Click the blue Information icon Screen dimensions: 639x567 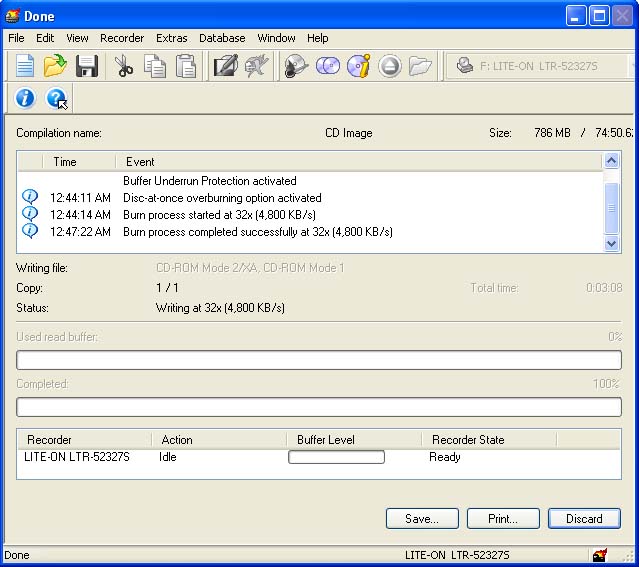click(25, 98)
